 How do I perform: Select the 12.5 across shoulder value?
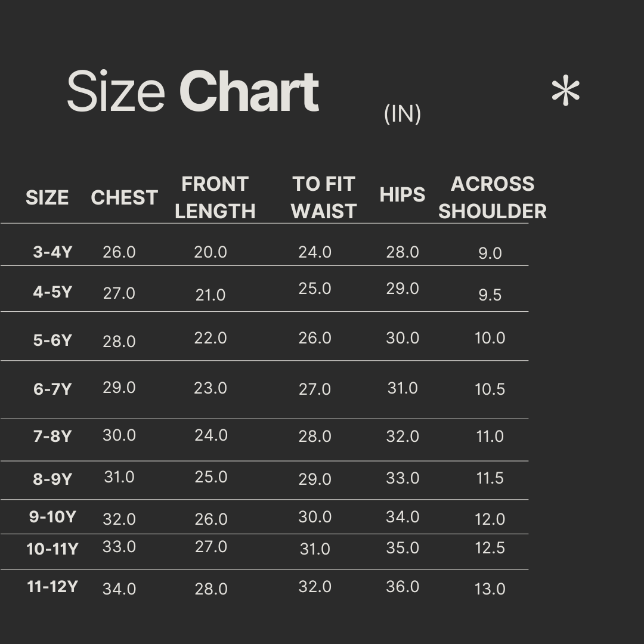490,547
